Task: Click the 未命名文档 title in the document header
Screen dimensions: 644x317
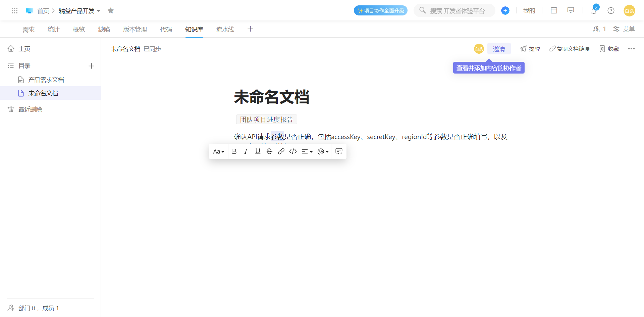Action: [125, 49]
